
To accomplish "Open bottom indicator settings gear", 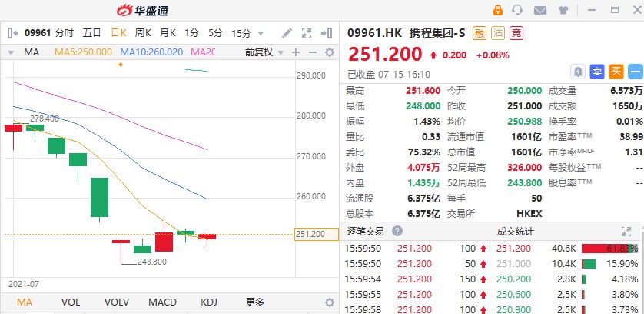I will [x=330, y=302].
